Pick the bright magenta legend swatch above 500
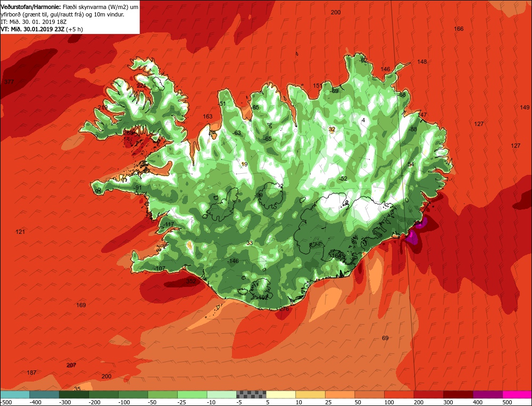The width and height of the screenshot is (532, 406). click(x=517, y=394)
